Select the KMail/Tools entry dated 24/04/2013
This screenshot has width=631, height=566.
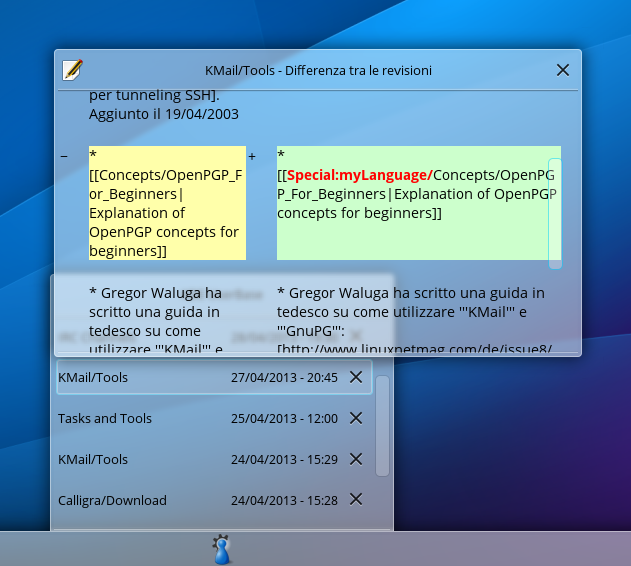[x=214, y=459]
